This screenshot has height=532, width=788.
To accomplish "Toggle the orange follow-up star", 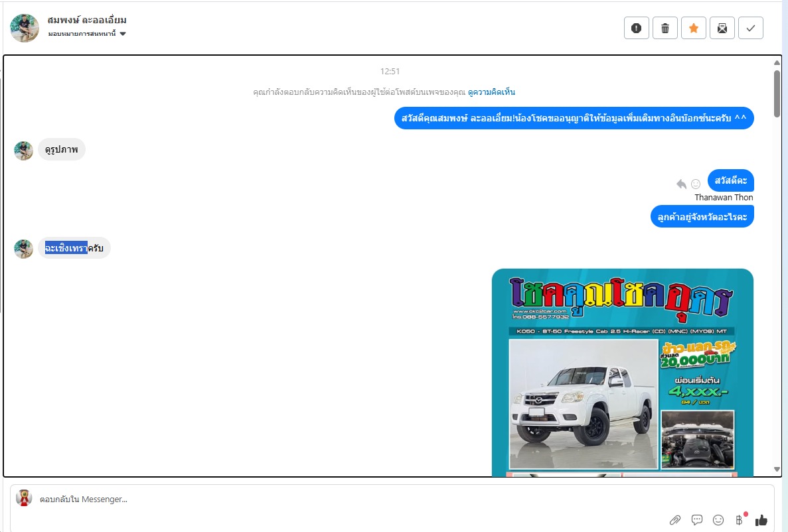I will (x=694, y=28).
